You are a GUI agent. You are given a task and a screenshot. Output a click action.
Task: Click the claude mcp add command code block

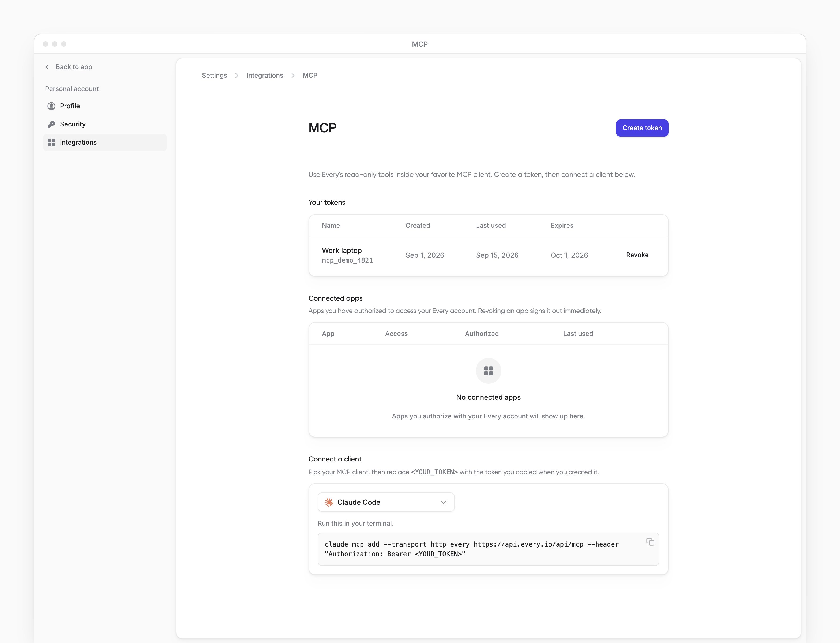(x=488, y=549)
